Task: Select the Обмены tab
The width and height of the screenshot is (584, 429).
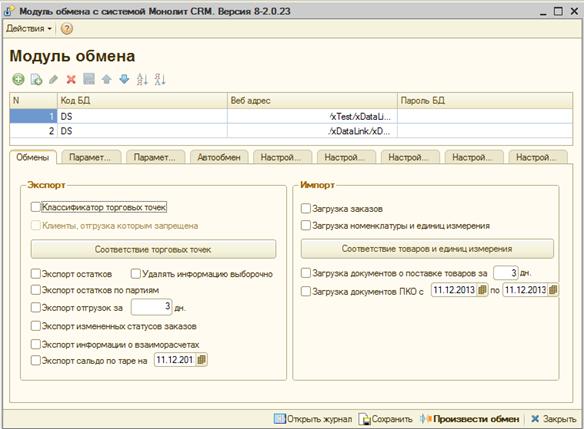Action: (x=33, y=157)
